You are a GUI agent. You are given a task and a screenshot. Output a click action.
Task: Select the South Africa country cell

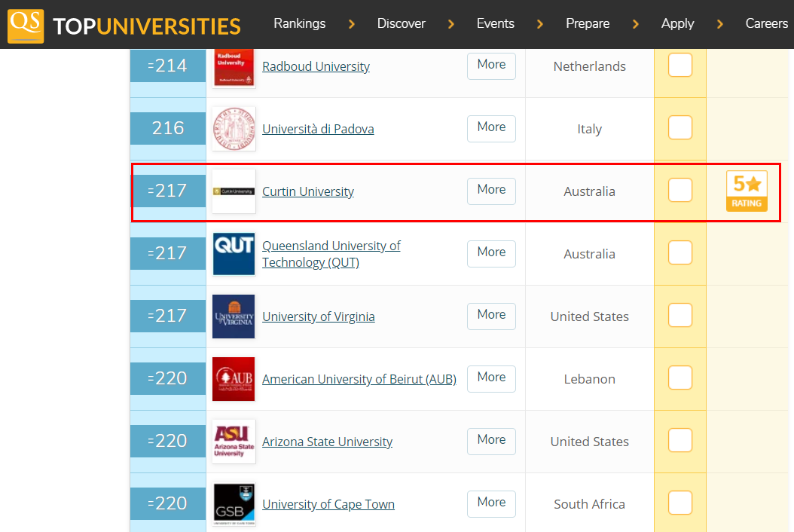589,504
